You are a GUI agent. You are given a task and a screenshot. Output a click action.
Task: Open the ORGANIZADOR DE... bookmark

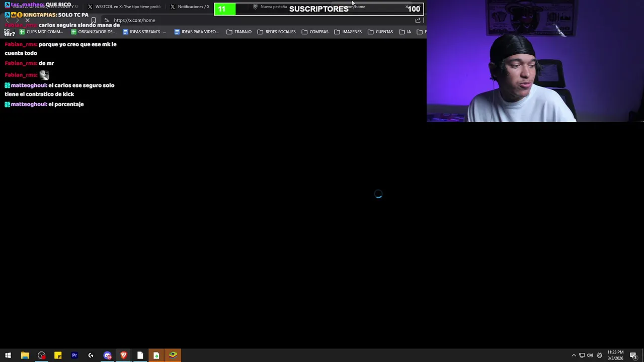(x=93, y=32)
